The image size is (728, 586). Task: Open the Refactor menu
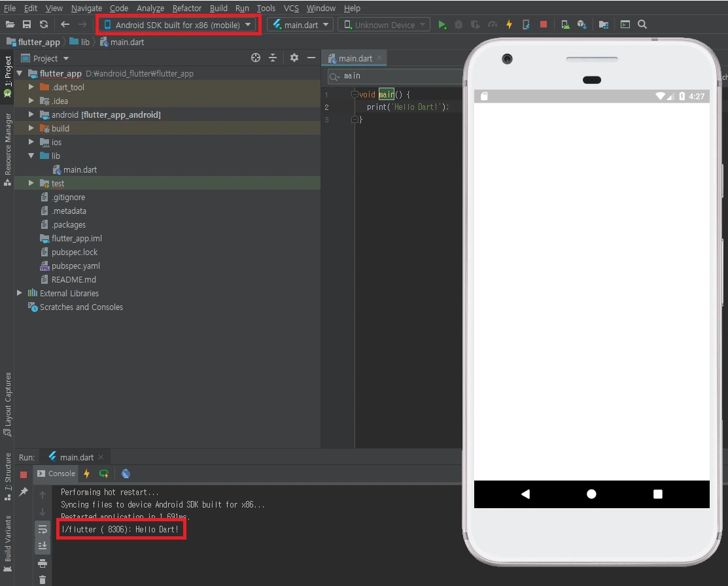click(186, 9)
